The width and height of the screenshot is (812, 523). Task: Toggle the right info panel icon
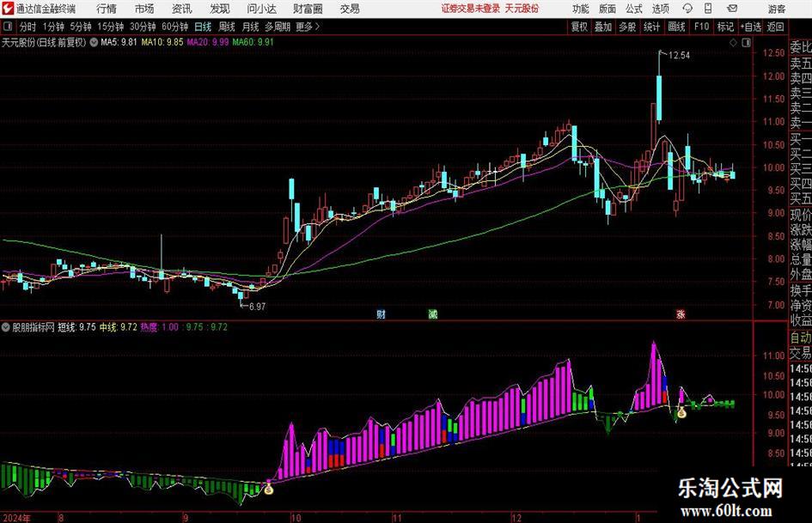(x=746, y=43)
